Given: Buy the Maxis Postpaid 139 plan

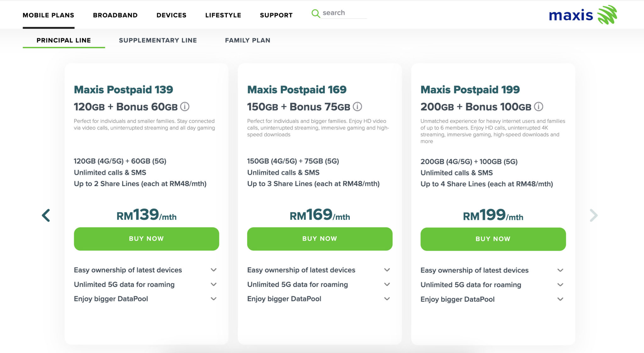Looking at the screenshot, I should (x=146, y=239).
